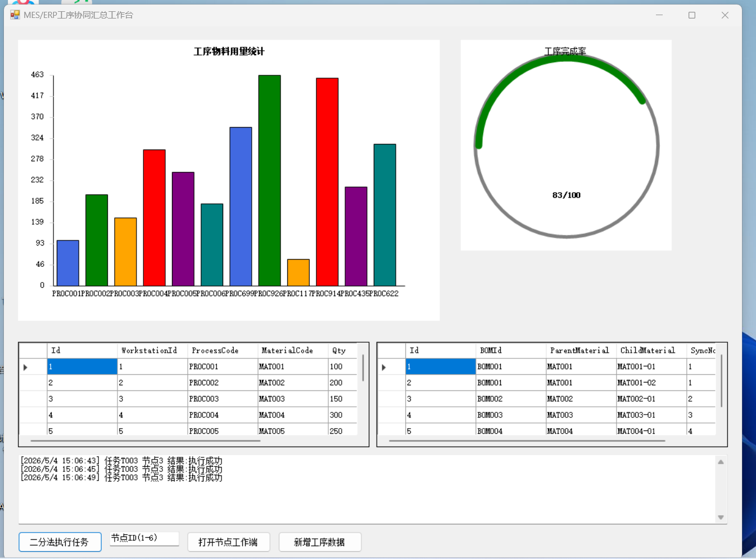
Task: Click the 工序物料用量统计 chart title
Action: pyautogui.click(x=229, y=52)
